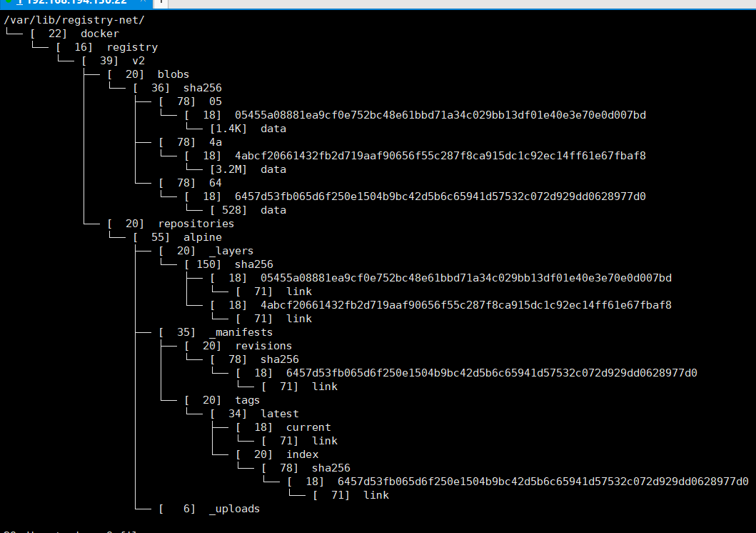Click the repositories directory name

point(196,224)
